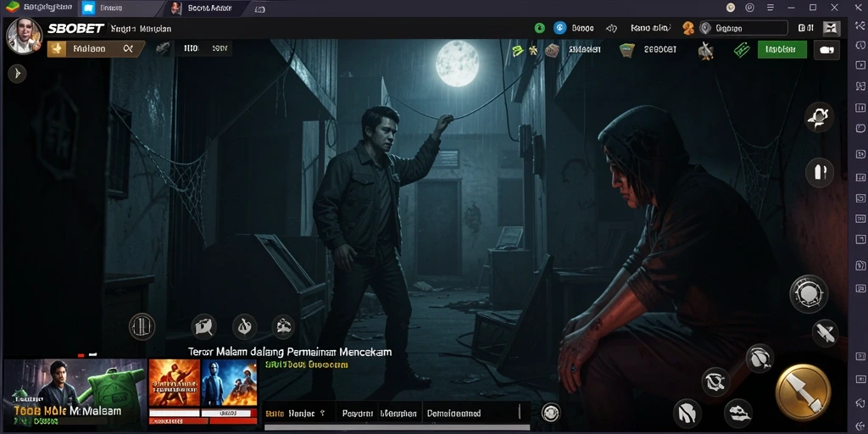Click the white button under the orange thumbnail
868x434 pixels.
tap(175, 413)
